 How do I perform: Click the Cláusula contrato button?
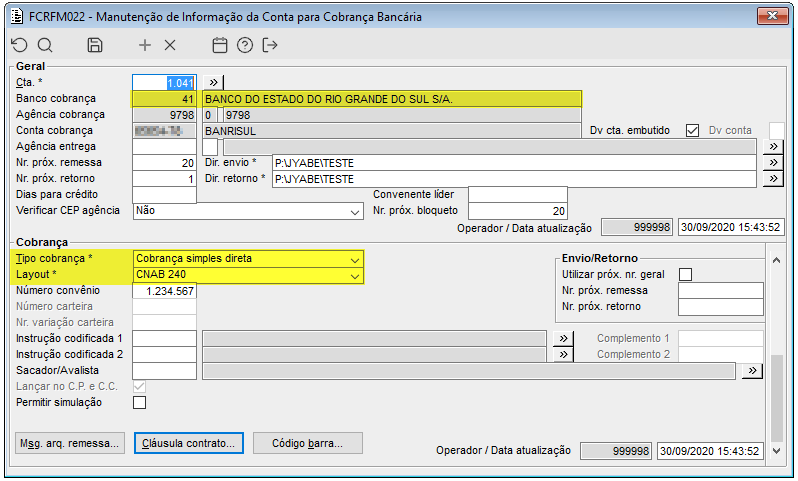point(189,443)
